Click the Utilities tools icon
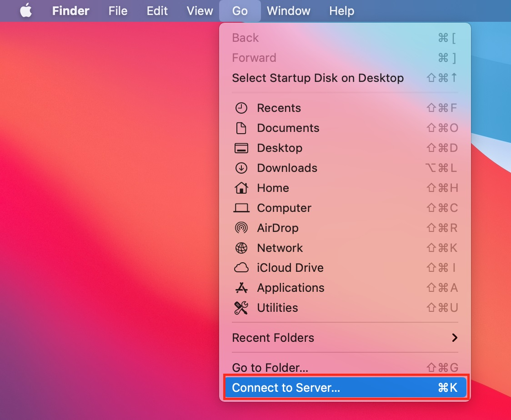511x420 pixels. [x=241, y=308]
